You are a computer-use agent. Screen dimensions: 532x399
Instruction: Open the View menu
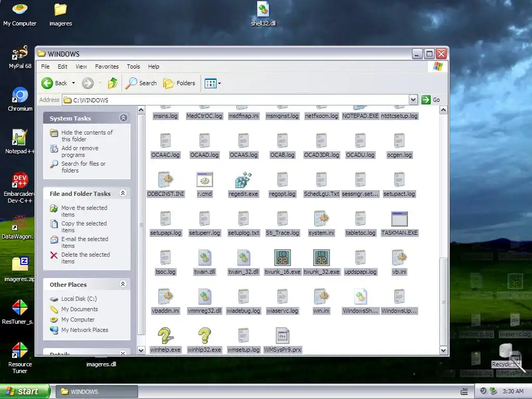click(81, 66)
